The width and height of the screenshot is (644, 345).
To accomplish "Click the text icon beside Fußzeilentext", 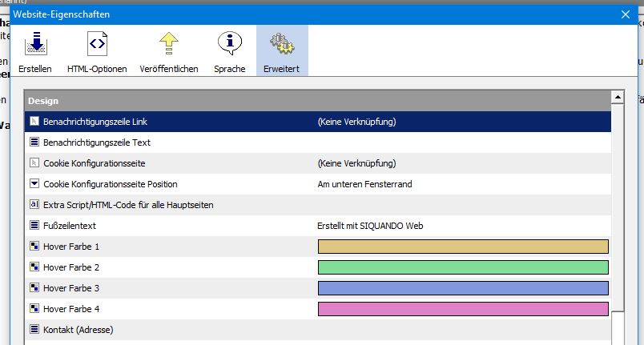I will click(34, 226).
